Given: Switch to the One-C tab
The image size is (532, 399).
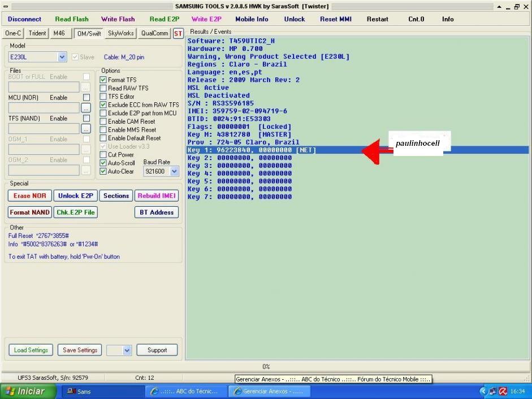Looking at the screenshot, I should point(13,33).
